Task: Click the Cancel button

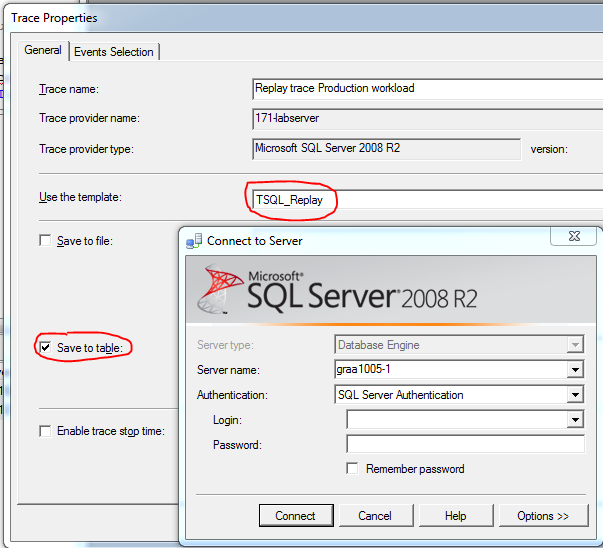Action: coord(376,516)
